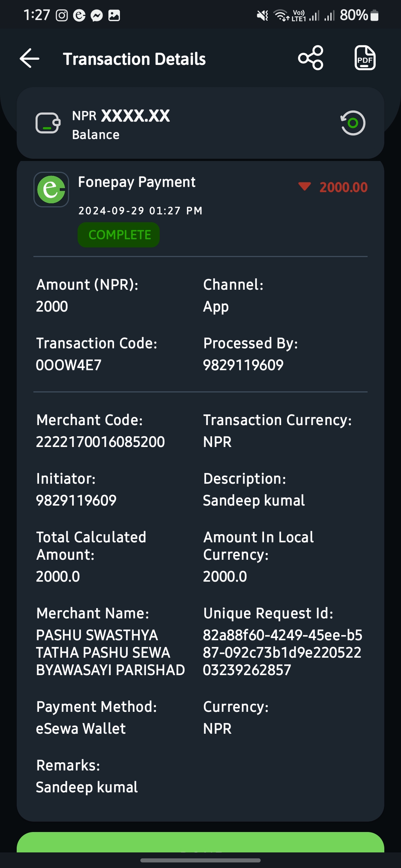The height and width of the screenshot is (868, 401).
Task: Tap the Unique Request Id value
Action: click(282, 652)
